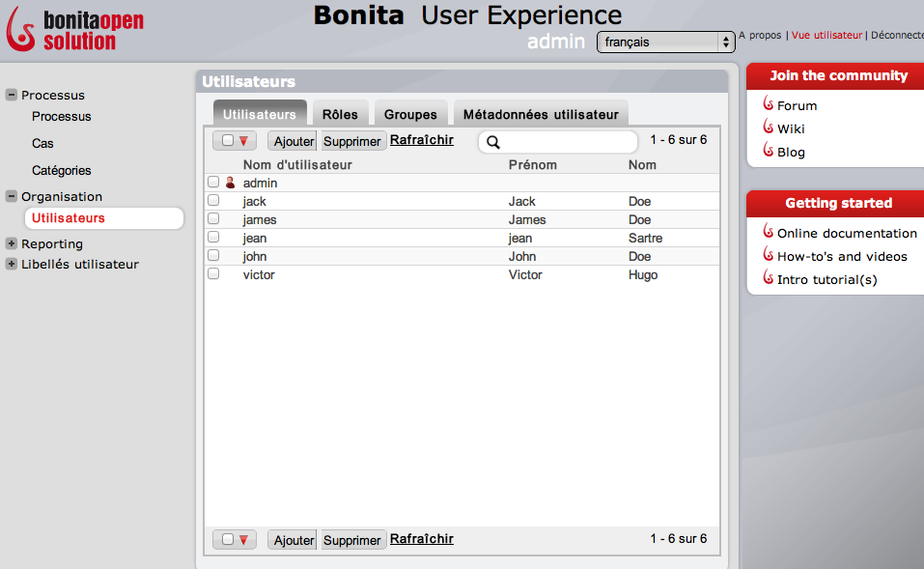
Task: Click the Intro tutorial(s) swirl icon
Action: click(769, 278)
